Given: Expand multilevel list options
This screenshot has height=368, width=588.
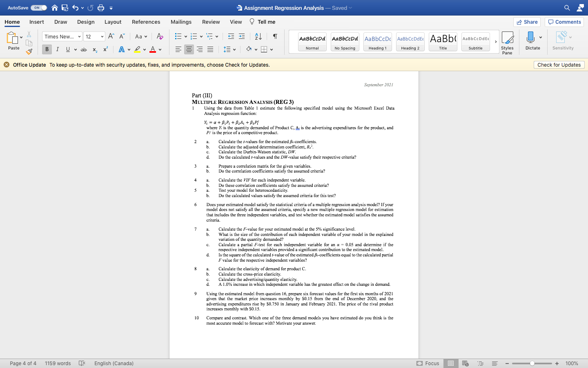Looking at the screenshot, I should [x=217, y=37].
